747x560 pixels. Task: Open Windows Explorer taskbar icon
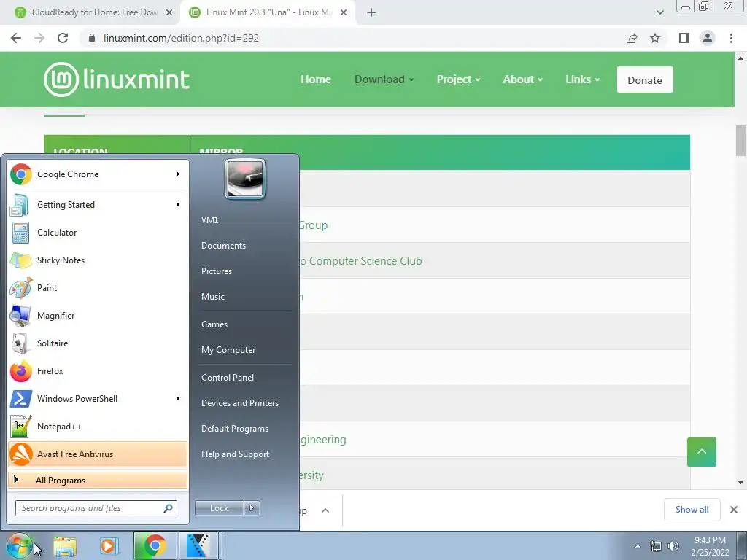click(65, 546)
